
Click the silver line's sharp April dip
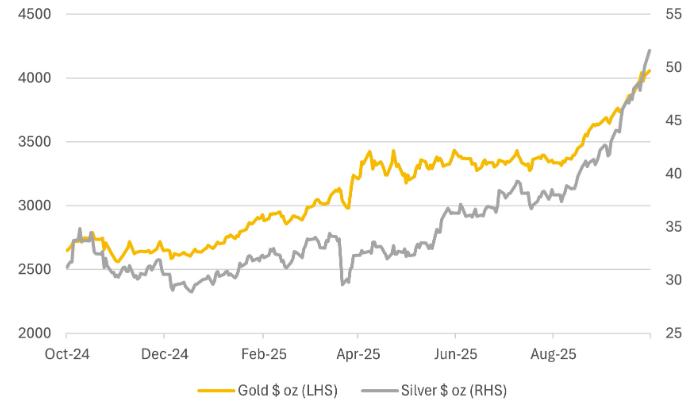(x=343, y=285)
